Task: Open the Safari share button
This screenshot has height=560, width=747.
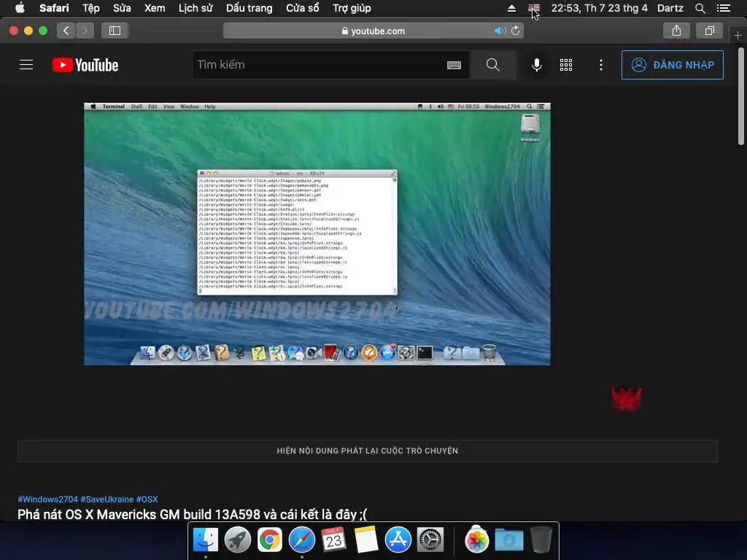Action: pyautogui.click(x=676, y=31)
